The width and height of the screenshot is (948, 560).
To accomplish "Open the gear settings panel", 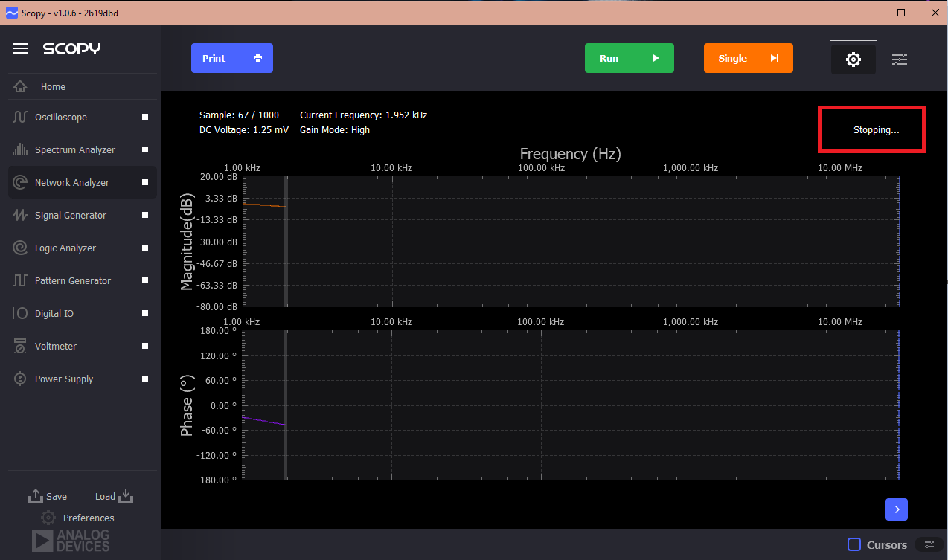I will 853,58.
